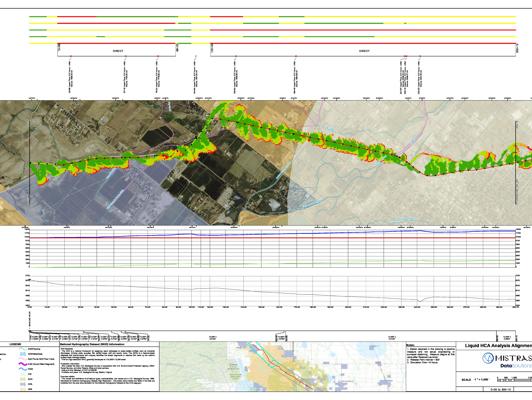Click the SCALE label in the title block
Screen dimensions: 532x400
[x=466, y=380]
